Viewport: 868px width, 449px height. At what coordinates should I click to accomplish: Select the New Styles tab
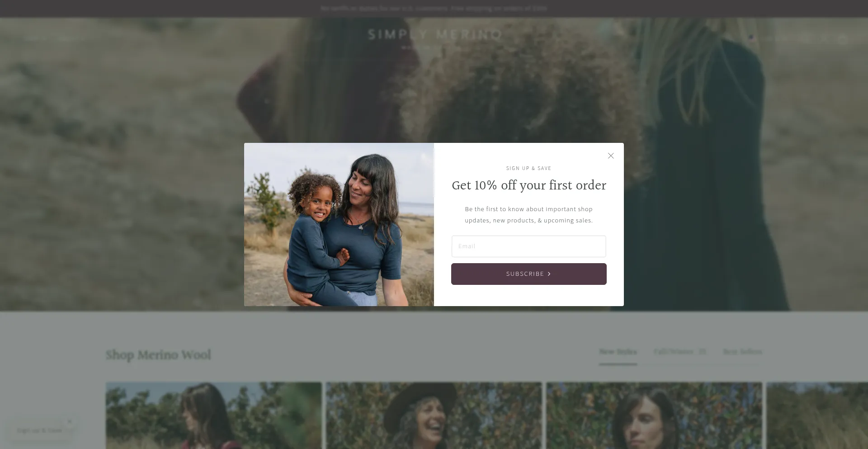pos(618,352)
